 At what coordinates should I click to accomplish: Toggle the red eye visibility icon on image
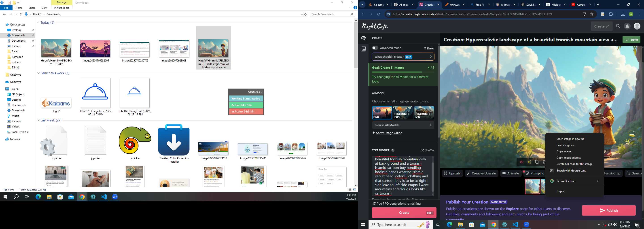click(x=521, y=162)
